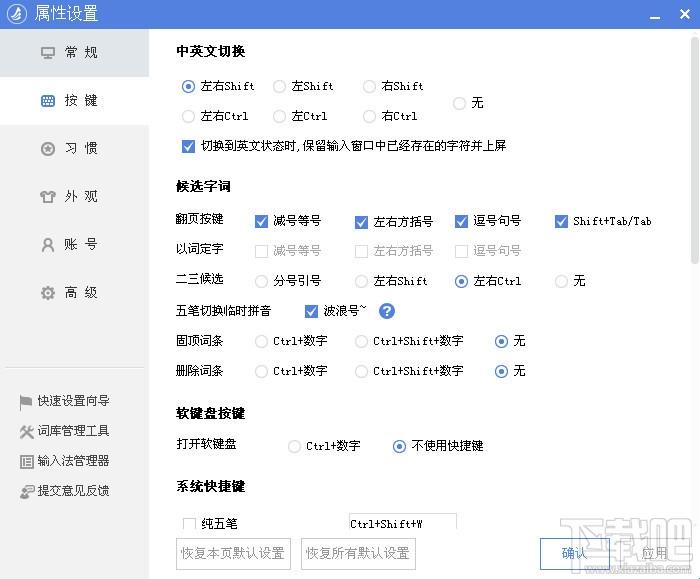Toggle 切换到英文状态时保留字符并上屏 checkbox
700x579 pixels.
188,146
